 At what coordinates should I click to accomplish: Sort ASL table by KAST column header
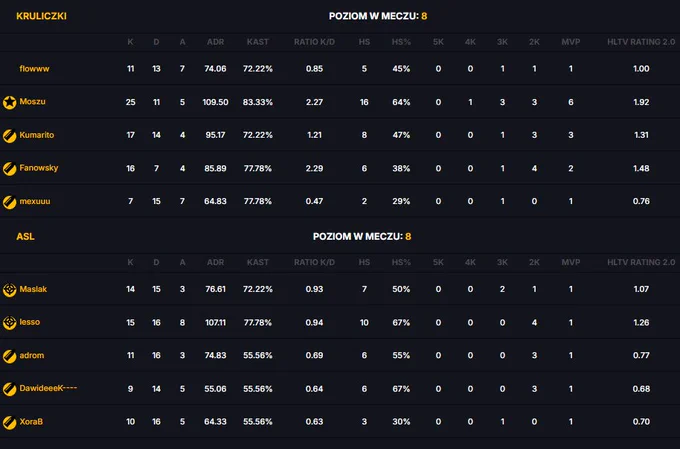(x=258, y=262)
